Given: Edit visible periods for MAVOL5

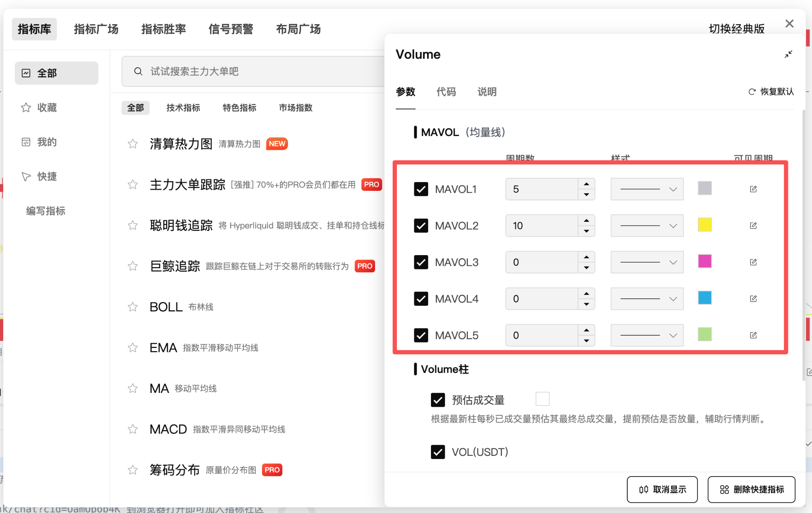Looking at the screenshot, I should click(x=753, y=335).
